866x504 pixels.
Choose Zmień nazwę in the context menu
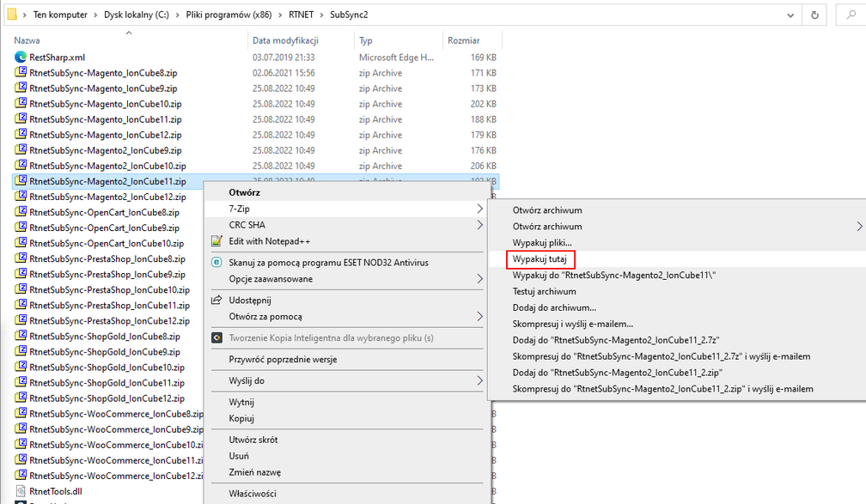(x=254, y=472)
